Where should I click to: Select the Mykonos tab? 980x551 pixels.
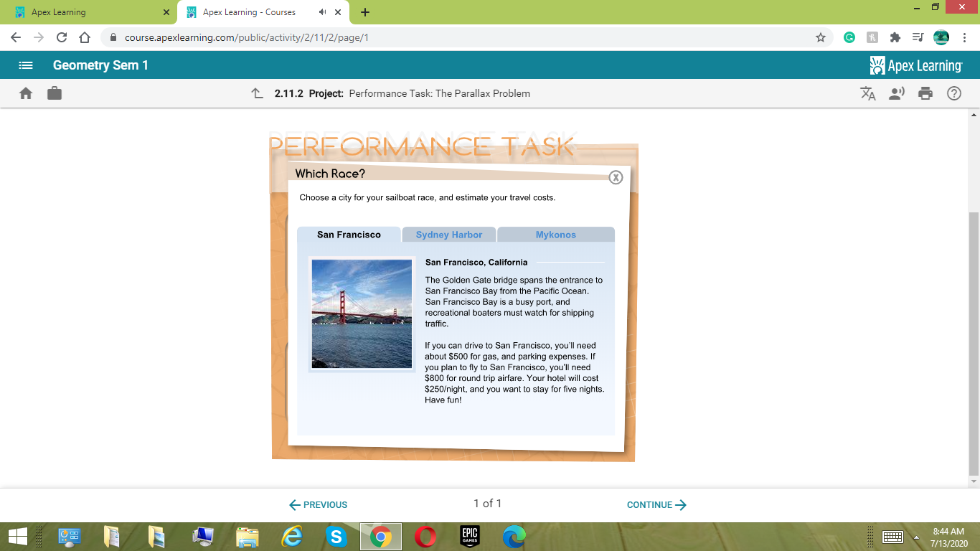coord(556,235)
